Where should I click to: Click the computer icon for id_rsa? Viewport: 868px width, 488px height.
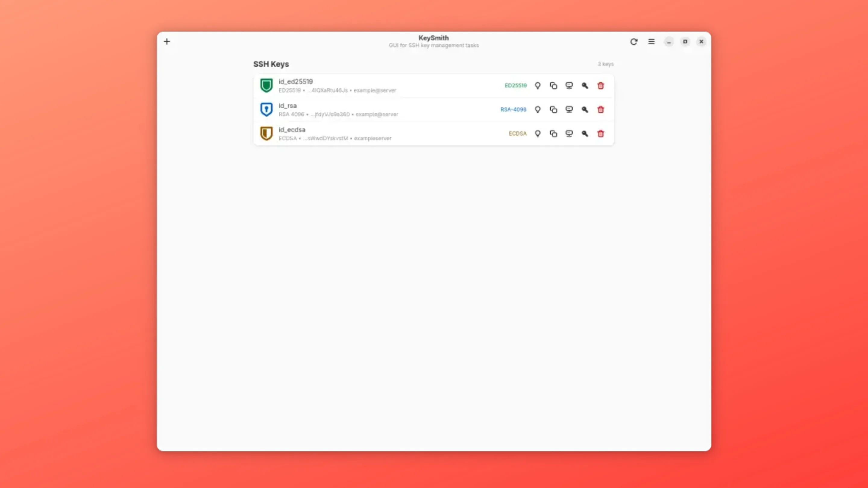point(569,109)
